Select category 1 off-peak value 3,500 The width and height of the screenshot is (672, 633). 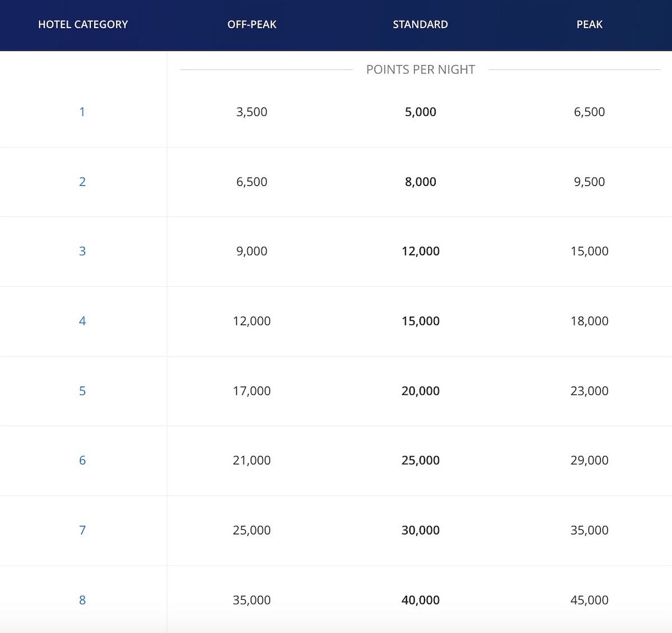(x=252, y=111)
